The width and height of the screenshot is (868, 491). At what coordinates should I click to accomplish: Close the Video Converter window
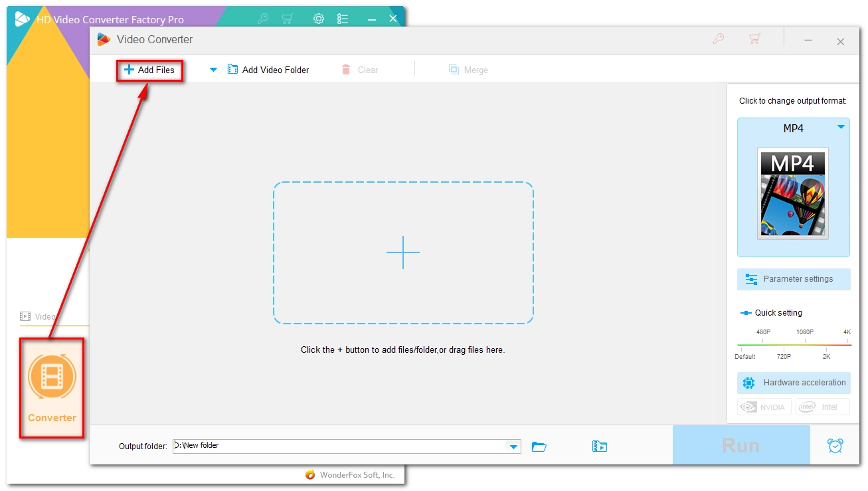pos(841,41)
